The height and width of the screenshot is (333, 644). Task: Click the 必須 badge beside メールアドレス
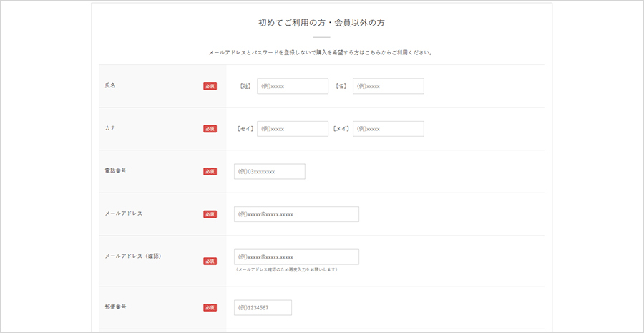210,214
